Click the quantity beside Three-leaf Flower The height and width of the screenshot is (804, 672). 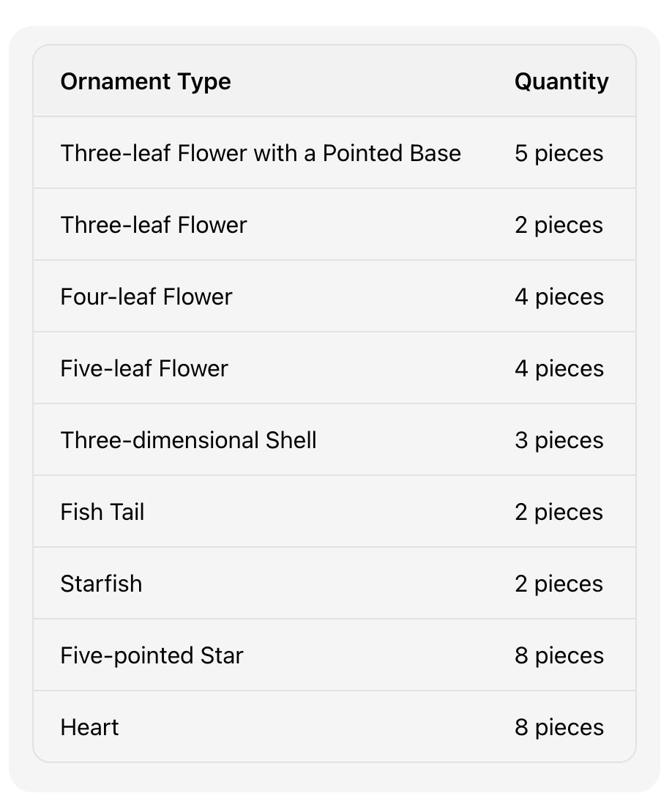coord(559,225)
